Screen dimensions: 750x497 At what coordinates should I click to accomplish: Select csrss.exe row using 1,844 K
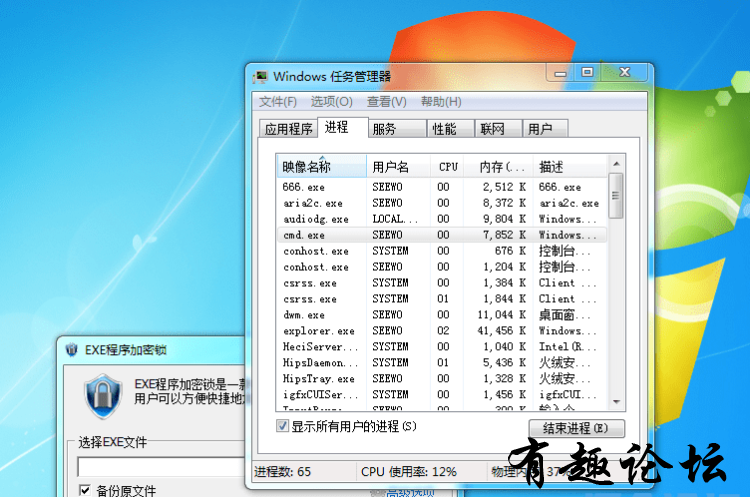442,298
